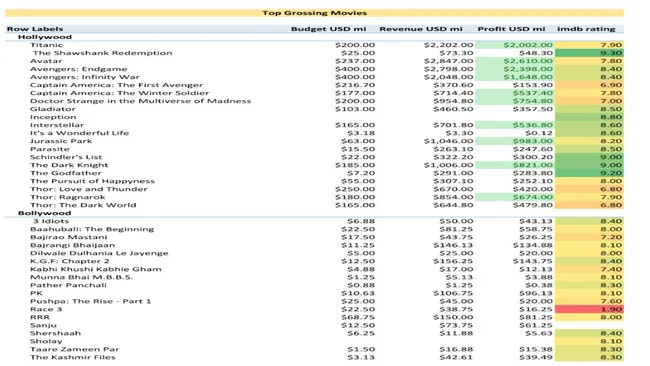Select 'Bajirao Mastani' row label

click(x=69, y=237)
